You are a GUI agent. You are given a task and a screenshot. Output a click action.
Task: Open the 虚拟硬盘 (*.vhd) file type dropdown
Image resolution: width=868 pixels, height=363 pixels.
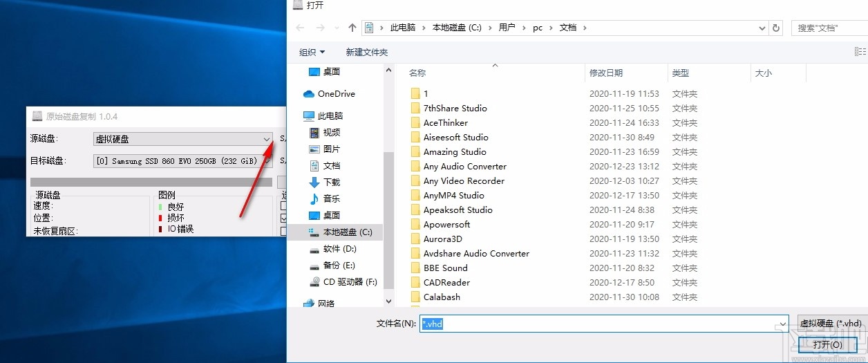click(x=832, y=323)
